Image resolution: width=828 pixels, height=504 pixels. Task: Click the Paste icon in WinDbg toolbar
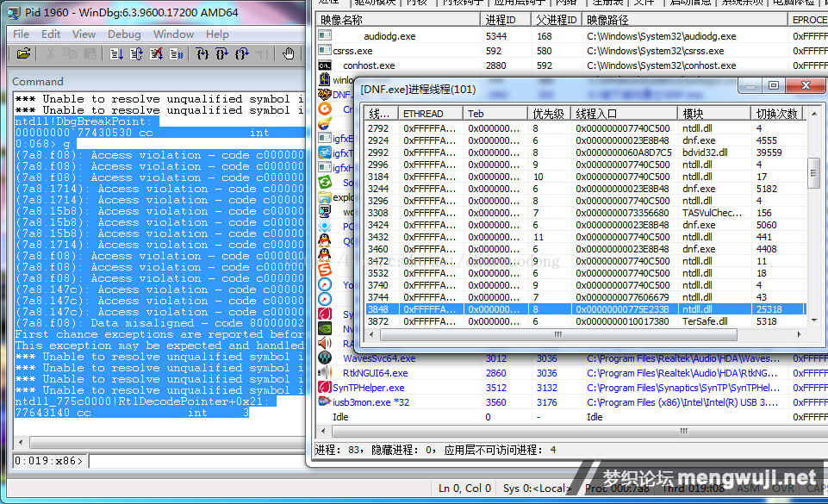pos(90,53)
